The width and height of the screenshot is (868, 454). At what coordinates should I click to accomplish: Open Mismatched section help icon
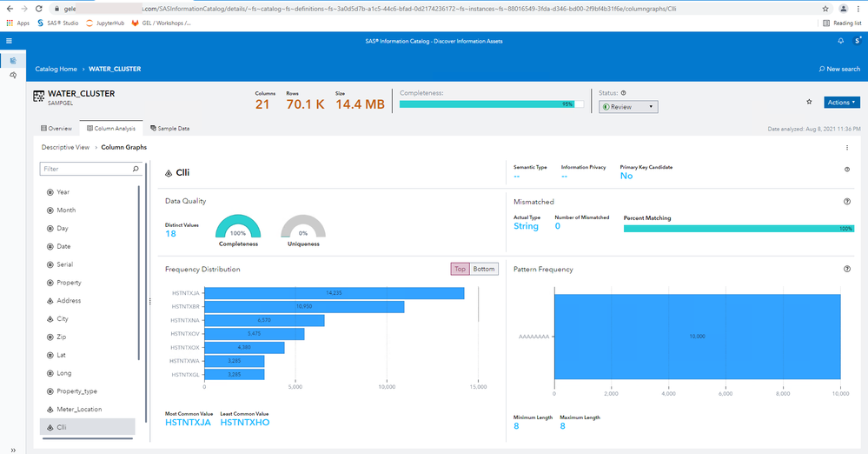tap(846, 202)
